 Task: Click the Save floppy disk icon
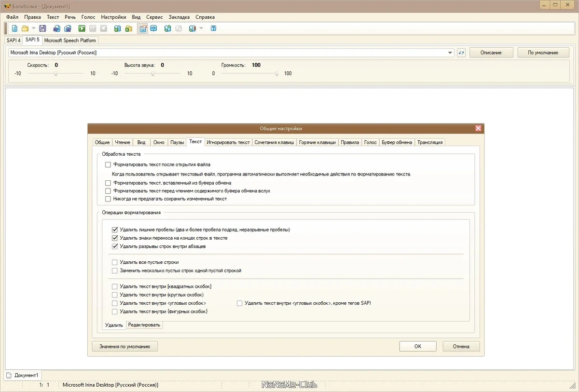(42, 28)
